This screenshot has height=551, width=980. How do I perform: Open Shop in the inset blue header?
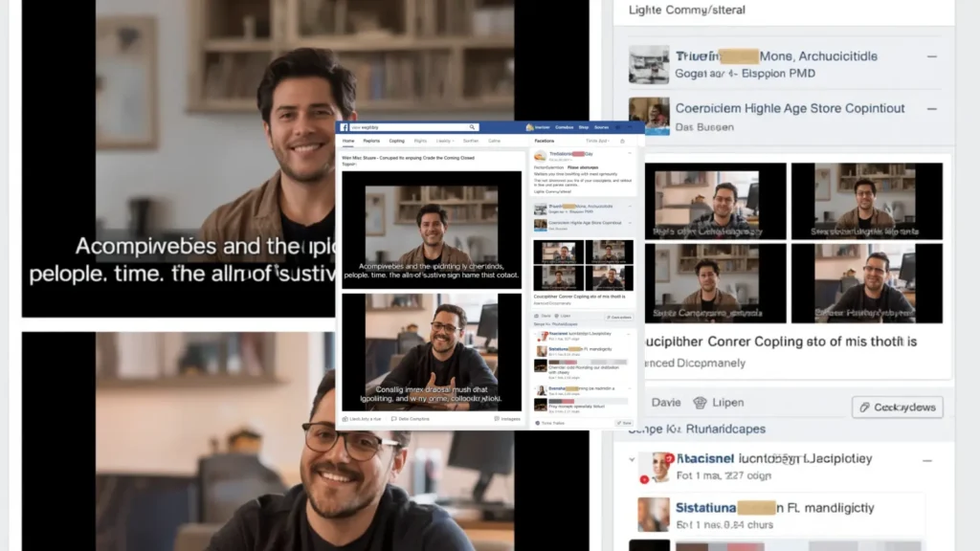[x=583, y=127]
